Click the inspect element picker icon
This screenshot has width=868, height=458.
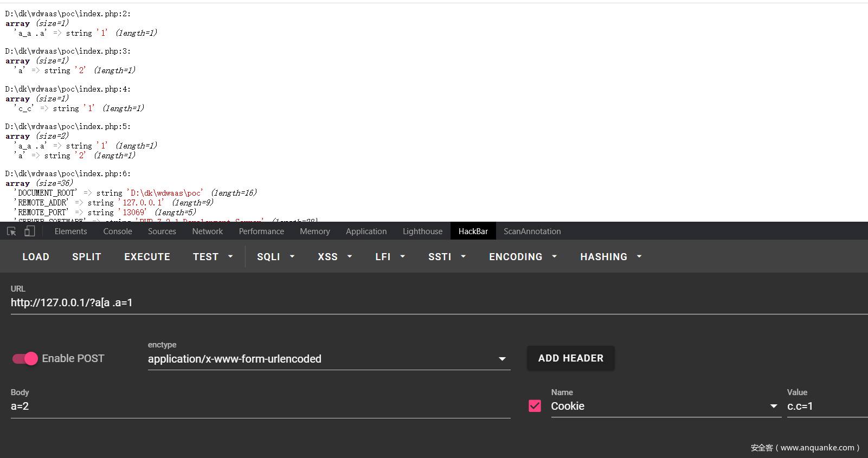tap(11, 231)
